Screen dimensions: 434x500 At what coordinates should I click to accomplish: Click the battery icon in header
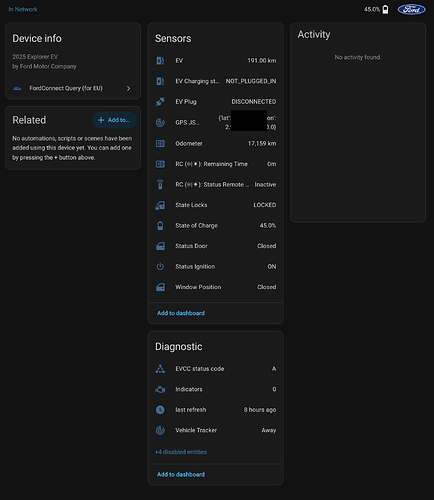click(x=385, y=9)
